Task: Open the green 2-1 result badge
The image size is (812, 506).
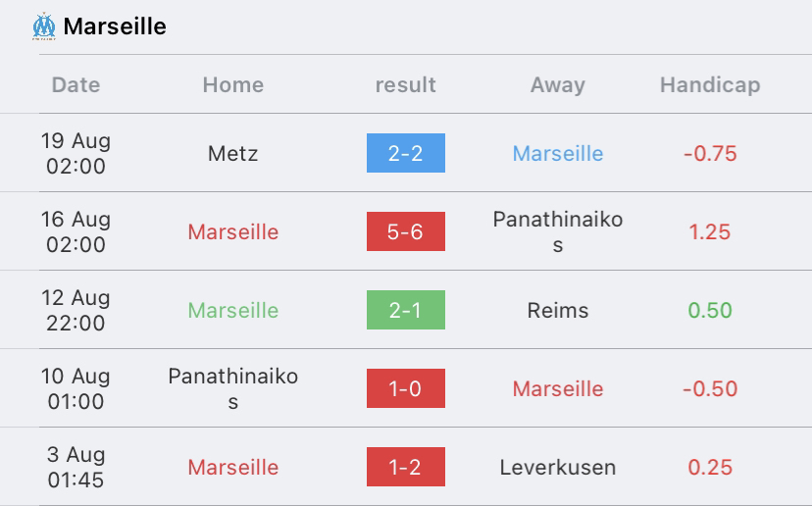Action: pyautogui.click(x=405, y=310)
